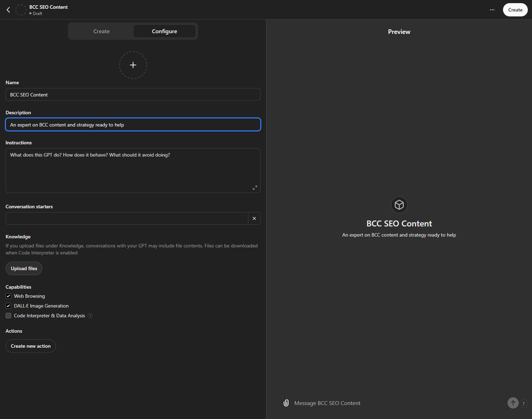Select the Configure tab
Image resolution: width=532 pixels, height=419 pixels.
[165, 31]
